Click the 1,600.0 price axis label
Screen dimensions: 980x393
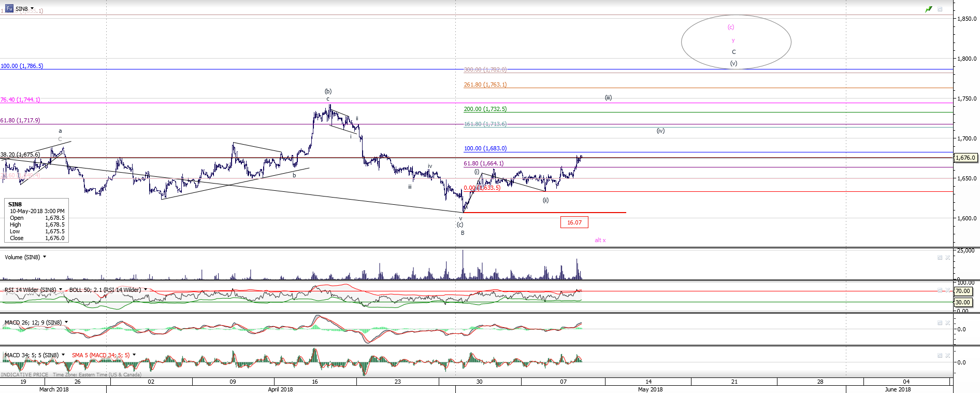[967, 218]
